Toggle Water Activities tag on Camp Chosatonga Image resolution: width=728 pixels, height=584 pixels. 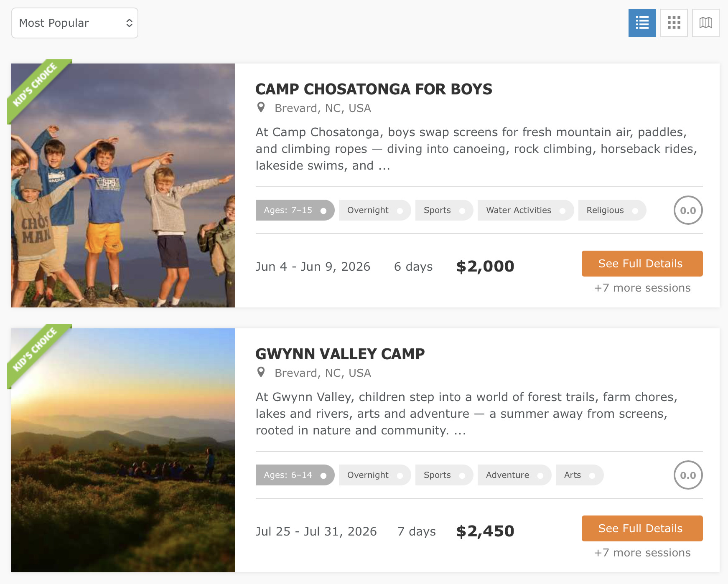tap(525, 210)
